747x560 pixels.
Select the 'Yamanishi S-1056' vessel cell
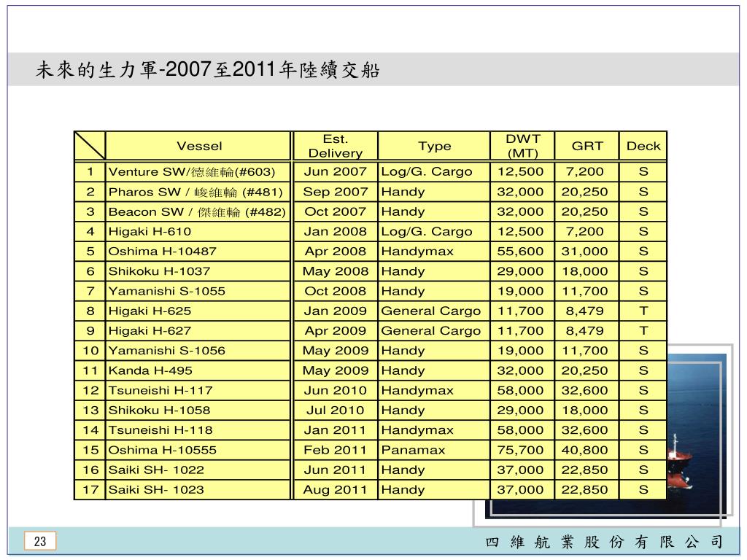(x=198, y=351)
